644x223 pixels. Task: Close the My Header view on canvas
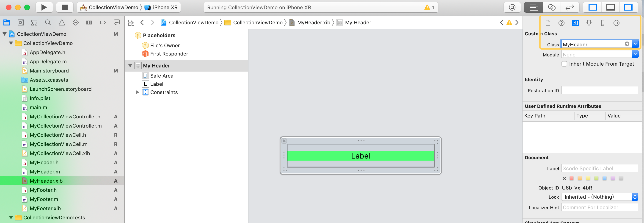coord(284,141)
